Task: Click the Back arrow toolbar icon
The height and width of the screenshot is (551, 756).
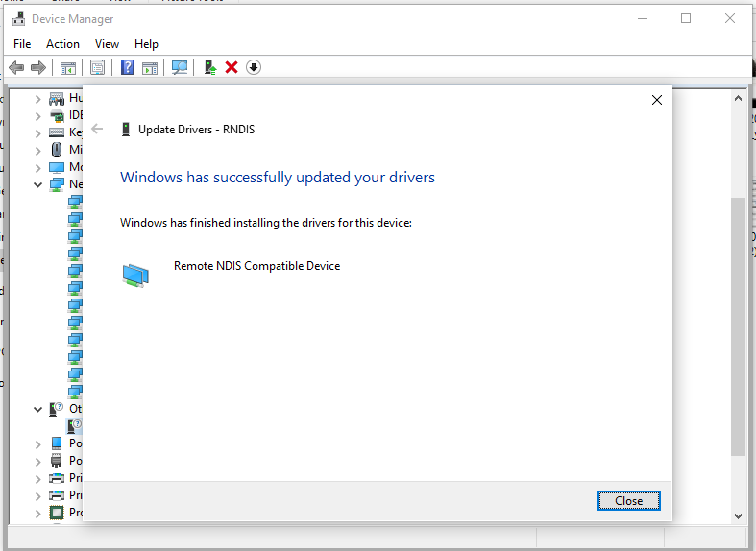Action: tap(16, 67)
